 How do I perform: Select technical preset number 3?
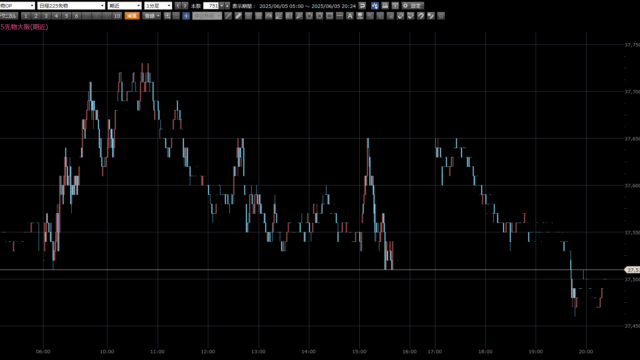pyautogui.click(x=46, y=16)
